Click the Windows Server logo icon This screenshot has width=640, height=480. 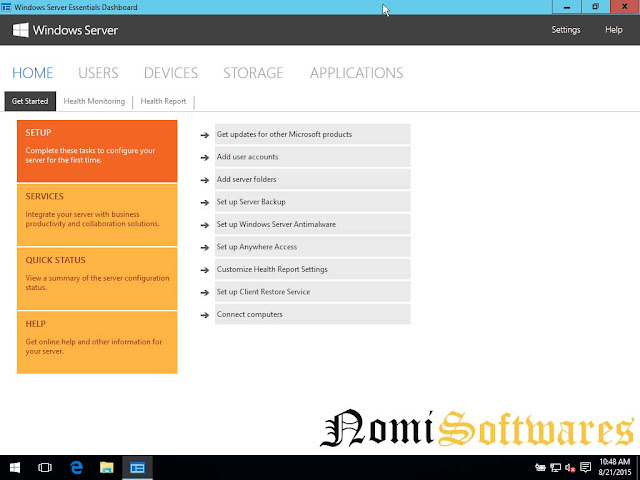[x=20, y=30]
